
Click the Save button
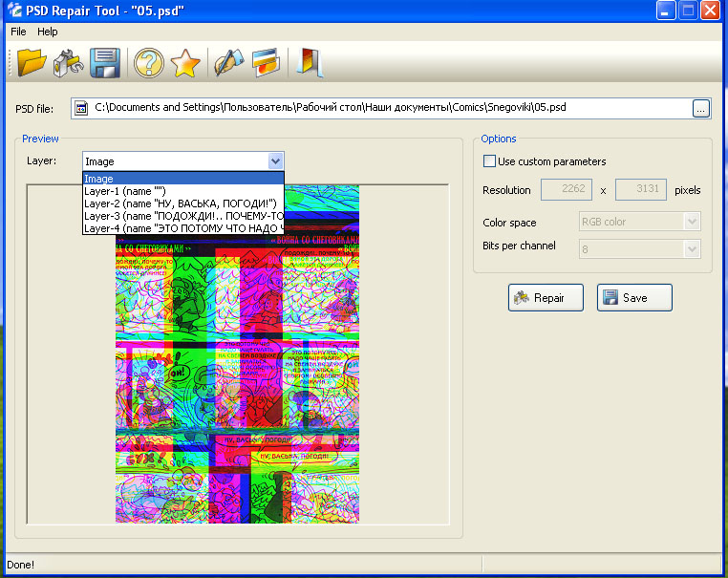pyautogui.click(x=634, y=297)
